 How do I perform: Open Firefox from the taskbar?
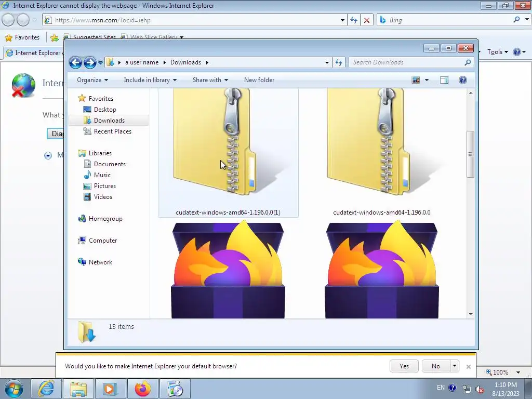coord(142,389)
